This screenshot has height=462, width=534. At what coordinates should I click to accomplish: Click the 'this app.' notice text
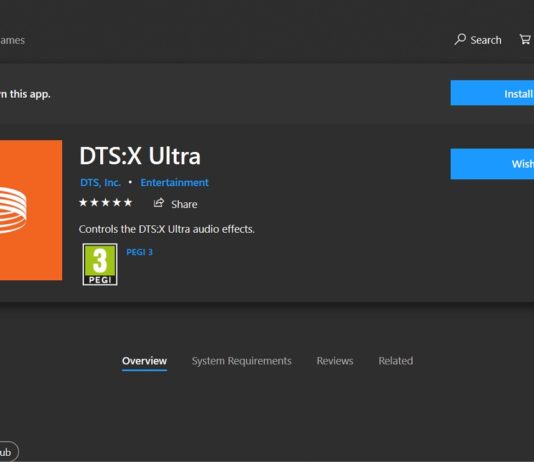[x=30, y=94]
